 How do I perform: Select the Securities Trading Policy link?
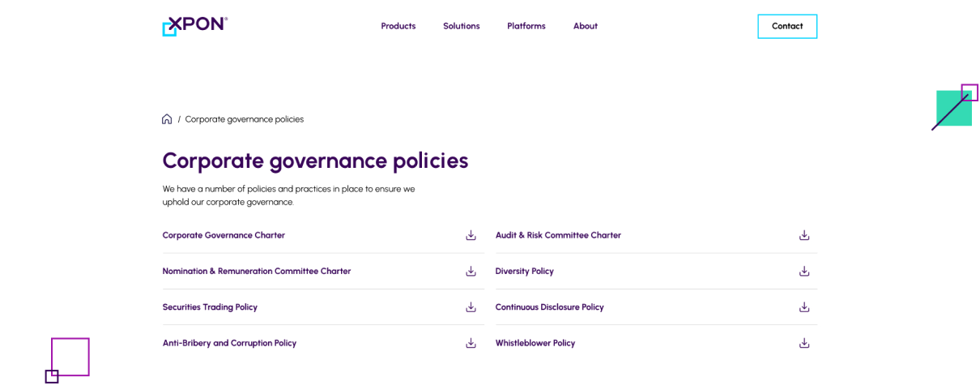click(210, 307)
